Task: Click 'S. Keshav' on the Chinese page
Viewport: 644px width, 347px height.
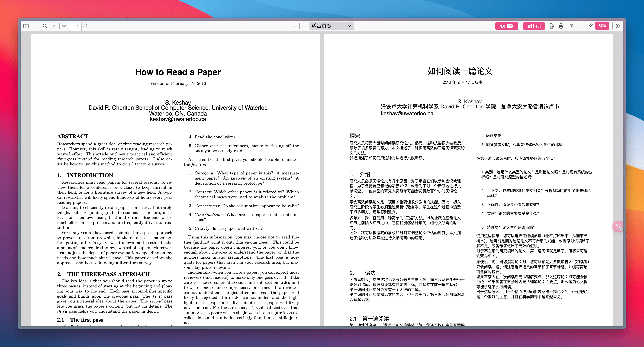Action: (x=470, y=102)
